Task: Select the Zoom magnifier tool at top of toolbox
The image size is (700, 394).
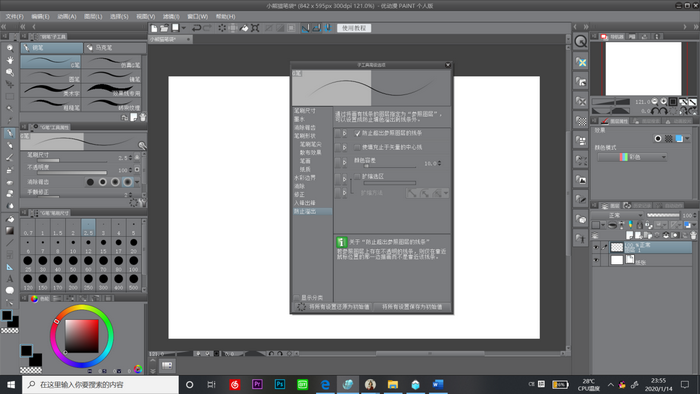Action: click(x=9, y=48)
